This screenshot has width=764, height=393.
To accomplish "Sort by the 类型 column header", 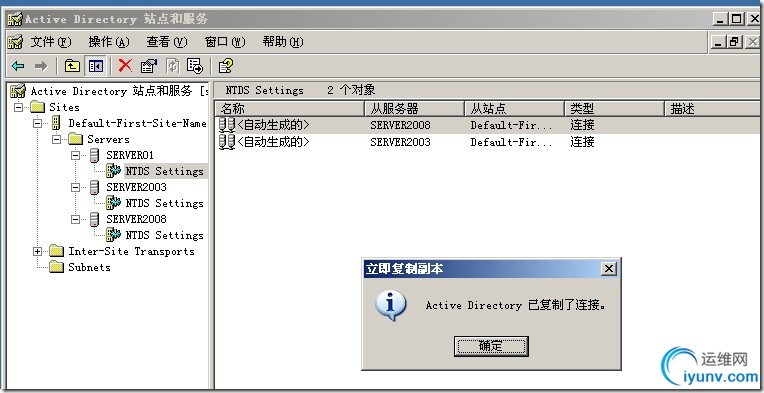I will click(614, 108).
